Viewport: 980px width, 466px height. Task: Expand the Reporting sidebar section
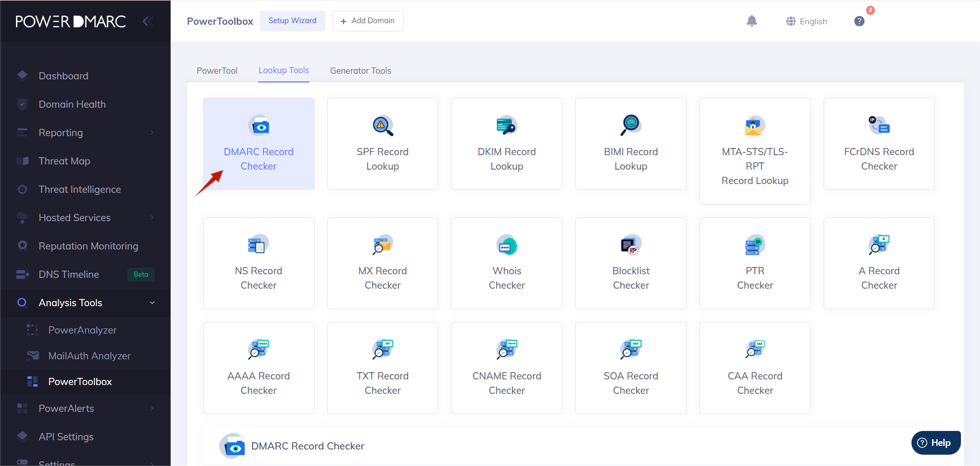[60, 132]
